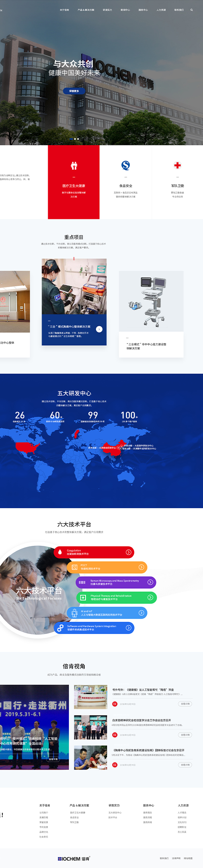Image resolution: width=203 pixels, height=868 pixels.
Task: Click the 100+ customer cases statistic
Action: coord(129,417)
